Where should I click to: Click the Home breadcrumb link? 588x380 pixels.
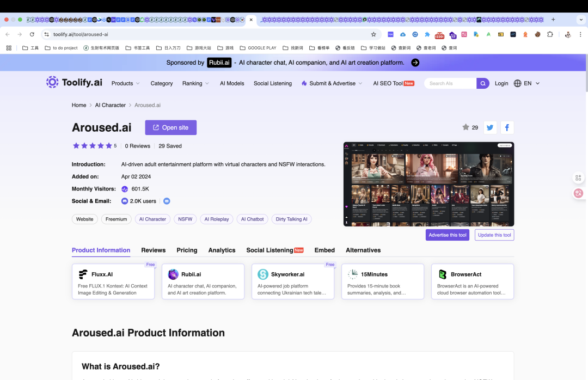click(79, 105)
